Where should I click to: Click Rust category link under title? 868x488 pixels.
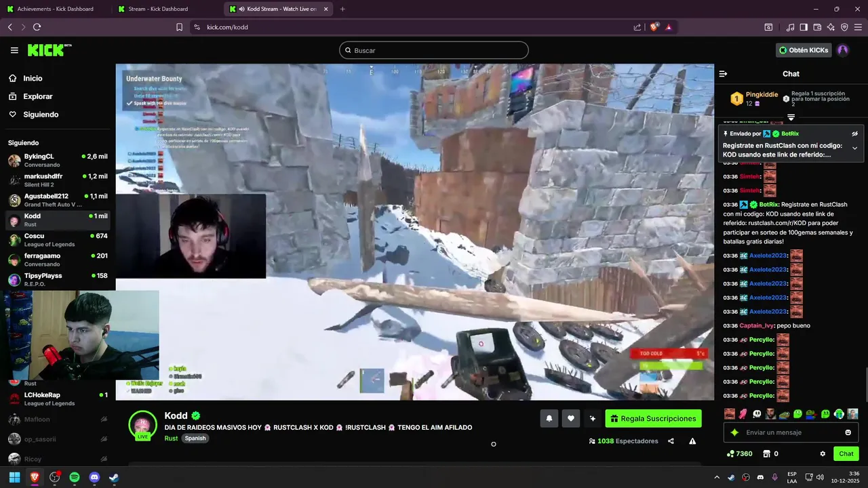point(171,439)
